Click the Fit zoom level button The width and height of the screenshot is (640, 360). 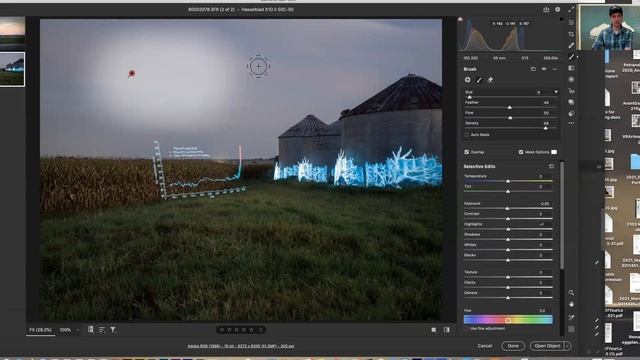tap(40, 330)
